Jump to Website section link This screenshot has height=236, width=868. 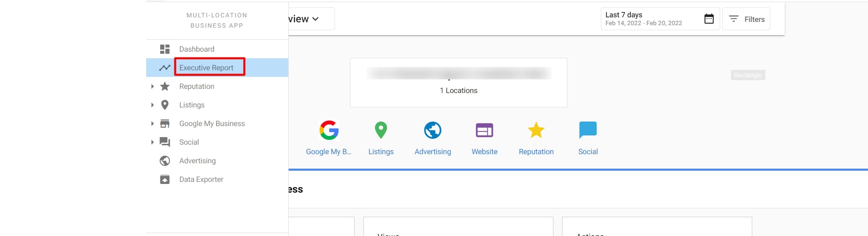point(485,152)
